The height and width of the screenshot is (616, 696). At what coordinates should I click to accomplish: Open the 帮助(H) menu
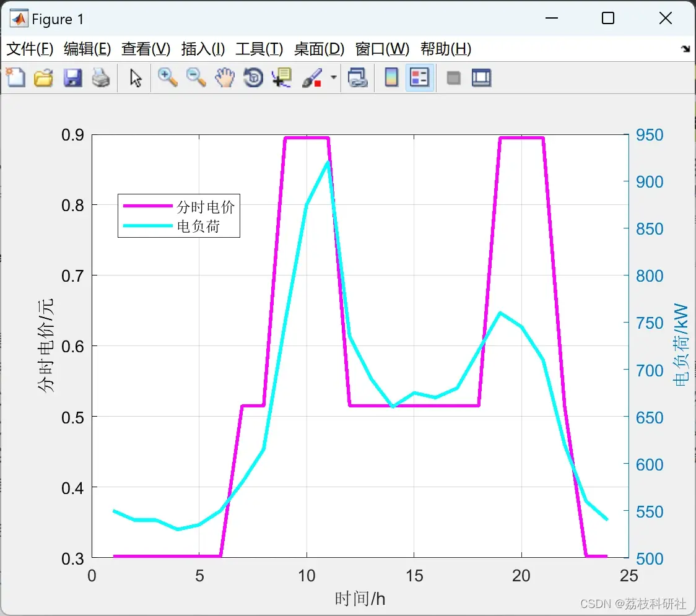(446, 49)
